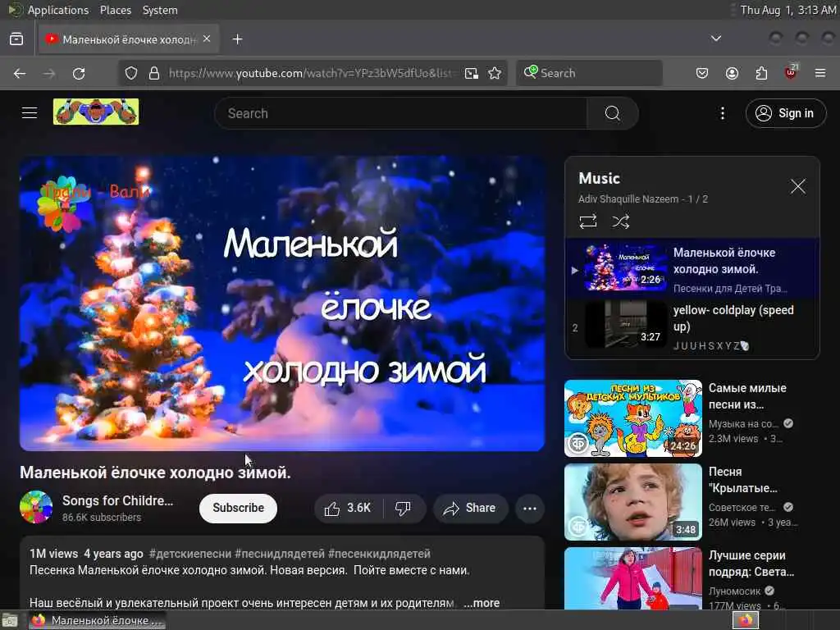
Task: Click the tracking protection shield icon
Action: [x=131, y=73]
